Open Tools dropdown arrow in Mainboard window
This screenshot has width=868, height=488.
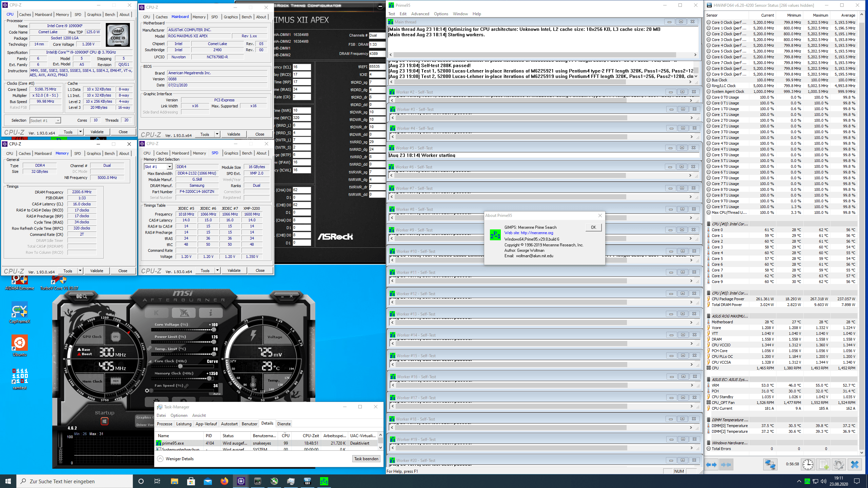[217, 134]
